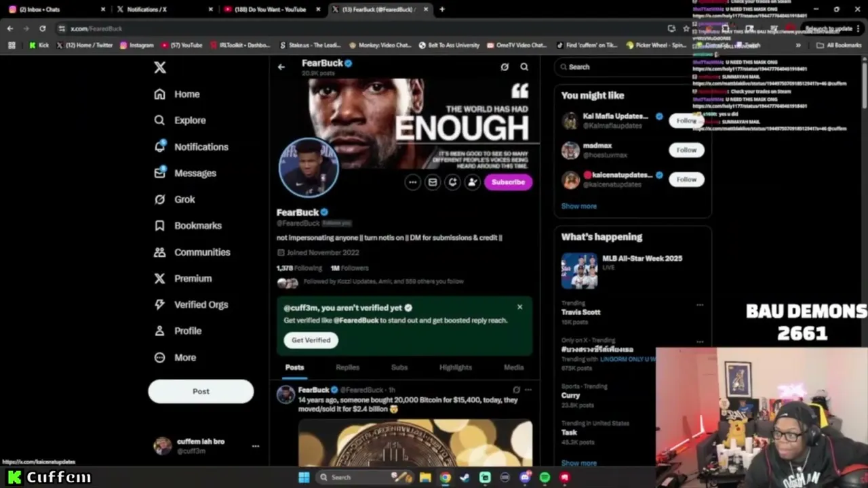Viewport: 868px width, 488px height.
Task: Toggle post notifications bell for FearBuck
Action: (452, 182)
